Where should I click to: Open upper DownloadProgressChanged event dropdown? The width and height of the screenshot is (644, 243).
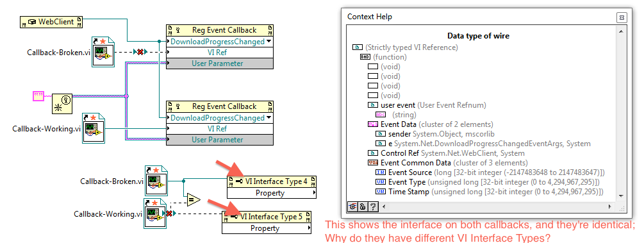coord(269,42)
